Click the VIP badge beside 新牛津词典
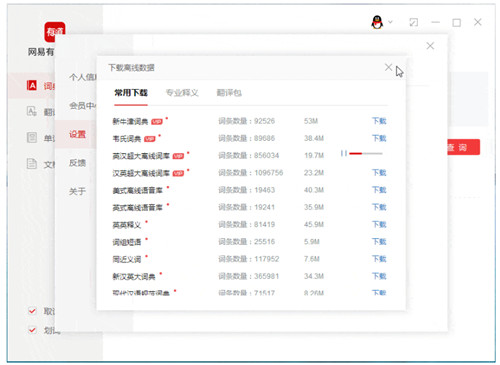The image size is (500, 365). [x=157, y=122]
